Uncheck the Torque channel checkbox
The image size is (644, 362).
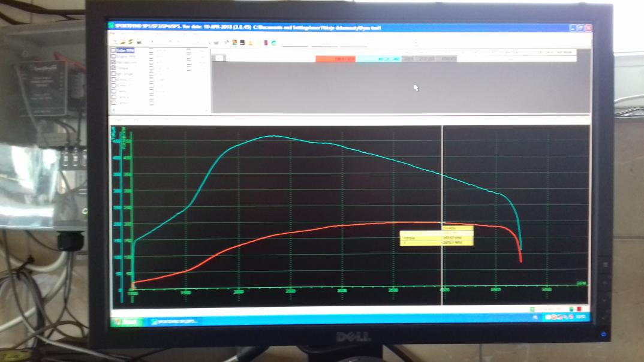[x=113, y=67]
